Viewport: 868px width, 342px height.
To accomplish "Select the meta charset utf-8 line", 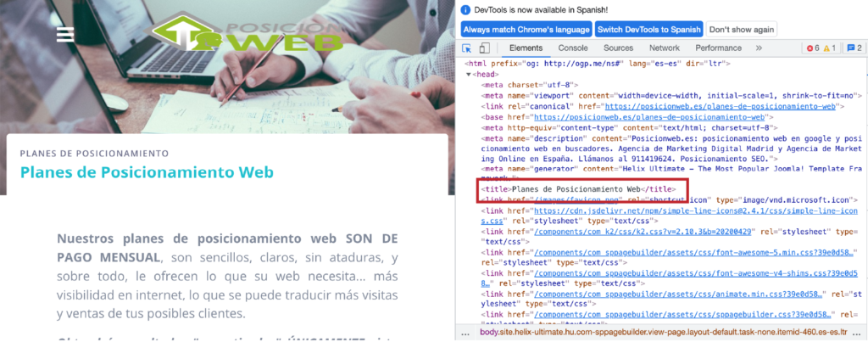I will (x=530, y=86).
